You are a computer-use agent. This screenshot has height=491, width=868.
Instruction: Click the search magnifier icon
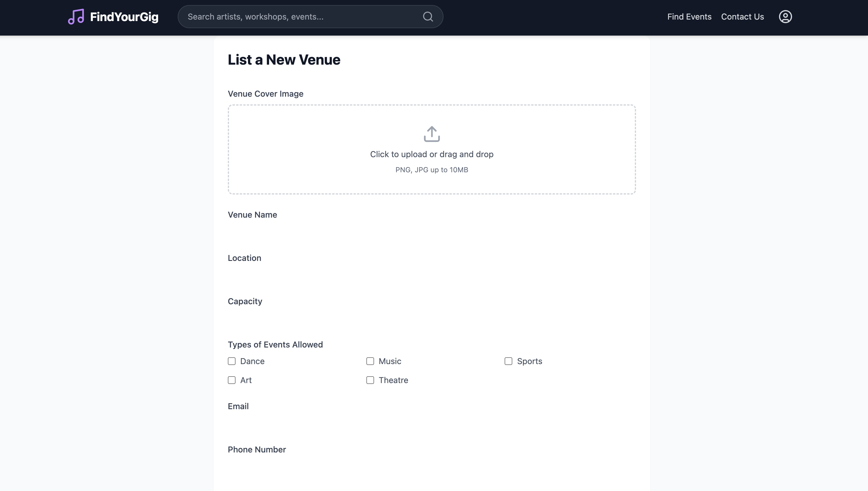pyautogui.click(x=428, y=17)
